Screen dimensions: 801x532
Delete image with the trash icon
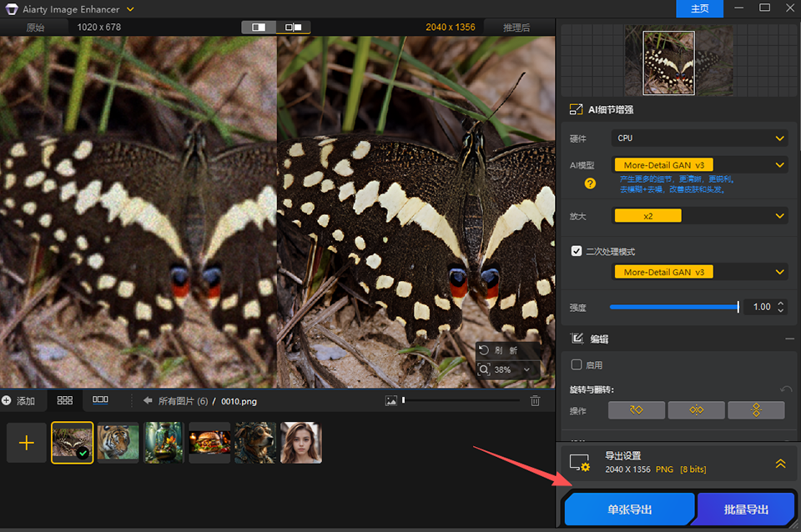(x=535, y=401)
